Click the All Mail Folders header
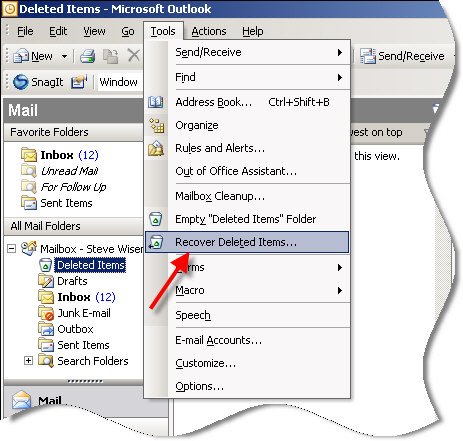463x441 pixels. click(x=73, y=226)
